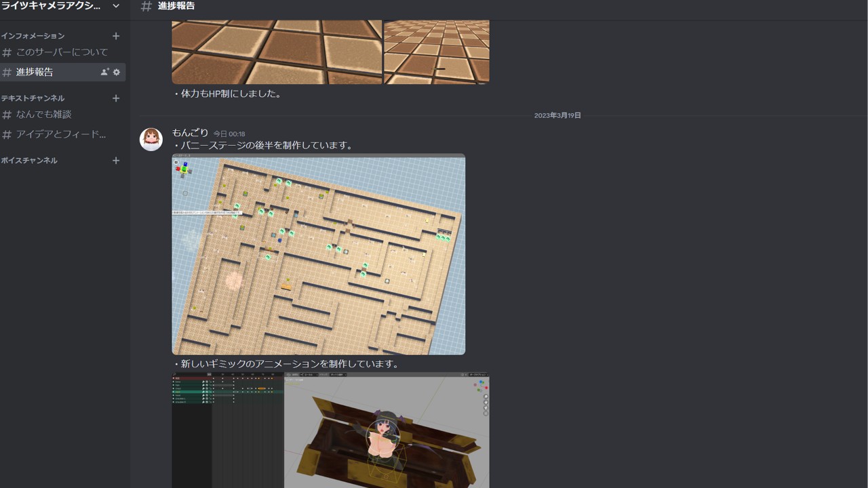Image resolution: width=868 pixels, height=488 pixels.
Task: Open the large brown tile floor image
Action: [277, 52]
